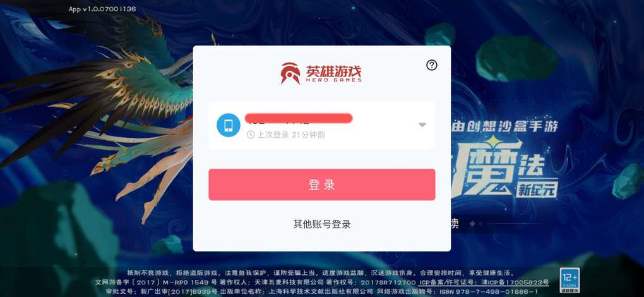Click the Hero Games helmet logo
The width and height of the screenshot is (644, 297).
[290, 73]
